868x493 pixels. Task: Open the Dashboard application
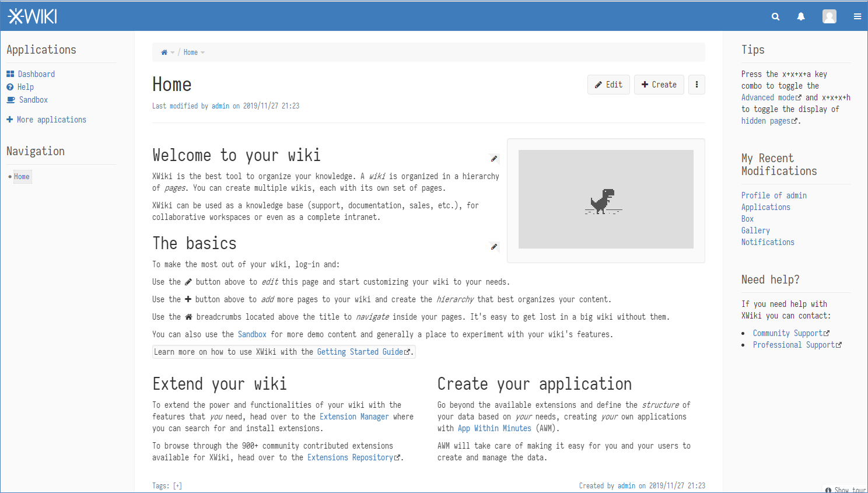[x=36, y=74]
